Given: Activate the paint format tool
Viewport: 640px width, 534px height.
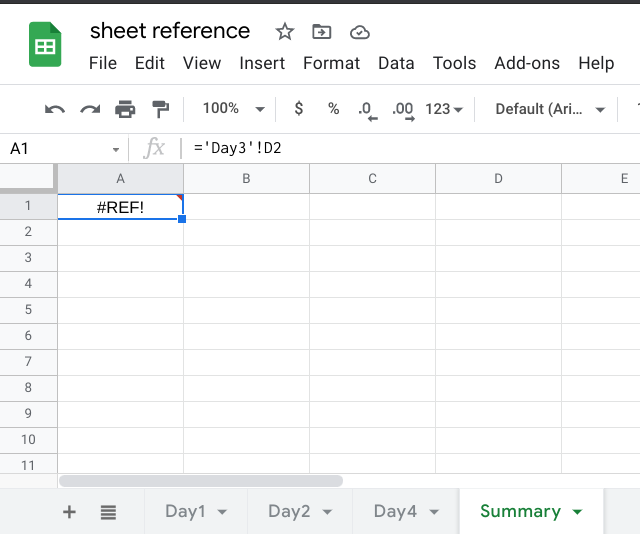Looking at the screenshot, I should (x=160, y=109).
